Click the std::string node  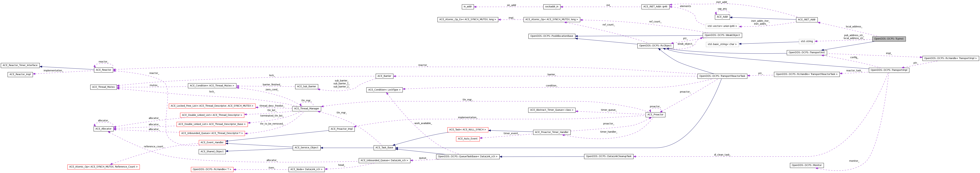807,41
